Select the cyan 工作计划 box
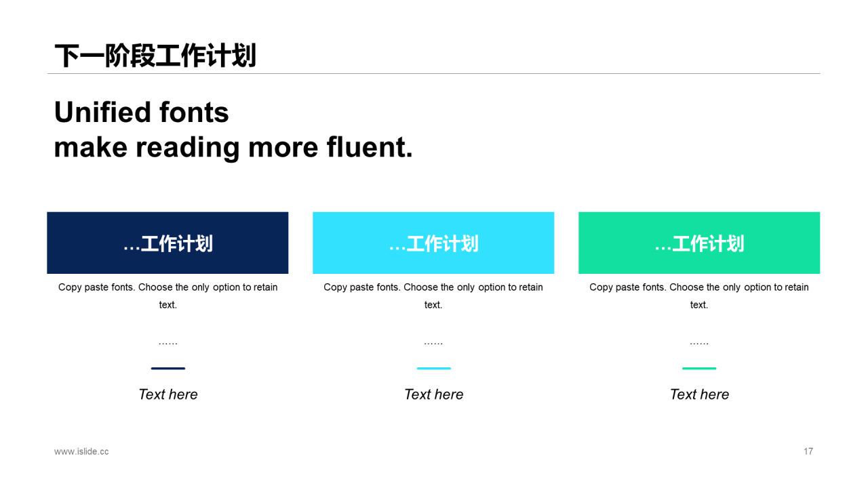The image size is (868, 488). click(x=433, y=243)
